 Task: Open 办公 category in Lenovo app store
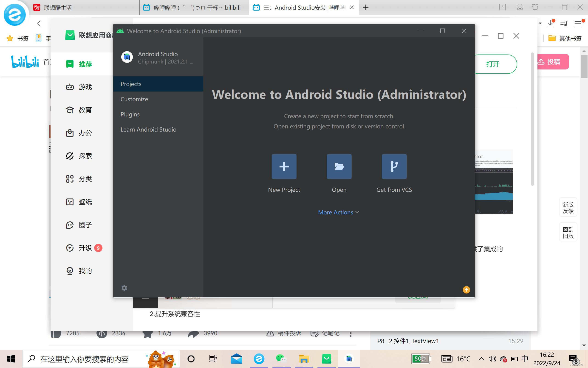pyautogui.click(x=82, y=133)
